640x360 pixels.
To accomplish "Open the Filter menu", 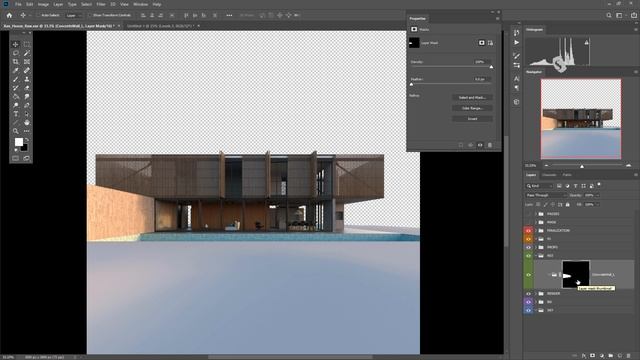I will pos(101,4).
